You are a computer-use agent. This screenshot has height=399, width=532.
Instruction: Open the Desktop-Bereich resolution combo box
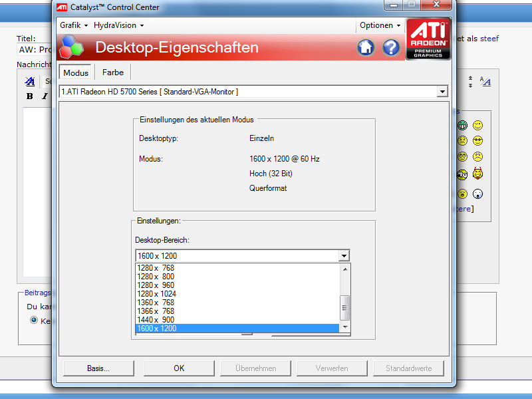point(242,256)
